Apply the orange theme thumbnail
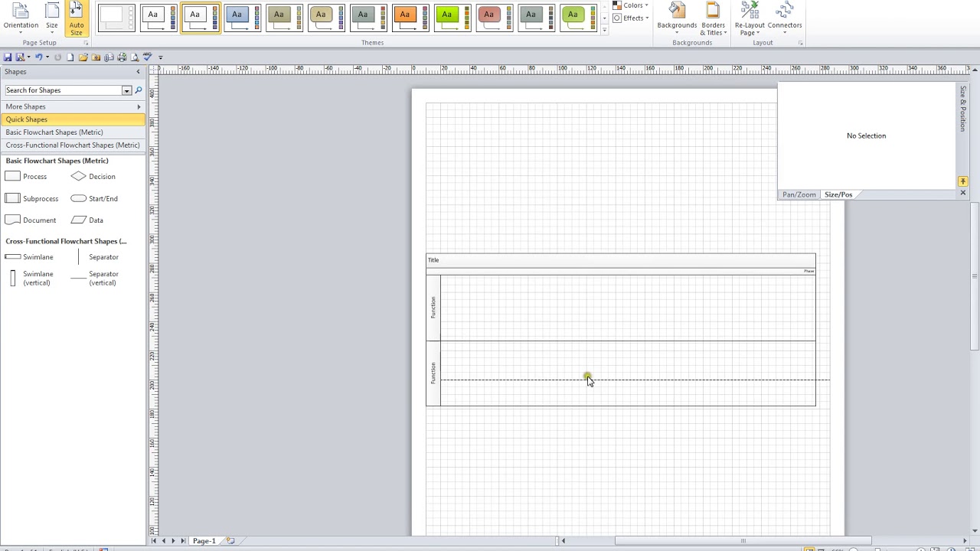The image size is (980, 551). coord(410,18)
